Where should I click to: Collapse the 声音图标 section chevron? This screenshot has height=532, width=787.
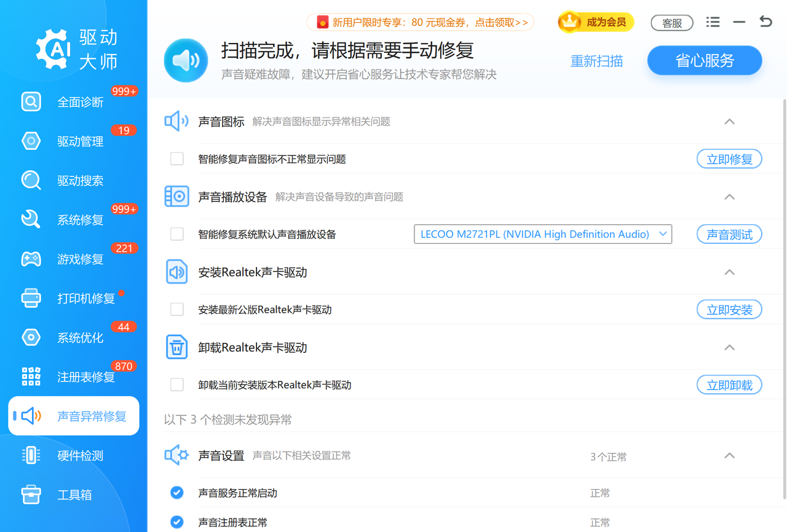(730, 122)
